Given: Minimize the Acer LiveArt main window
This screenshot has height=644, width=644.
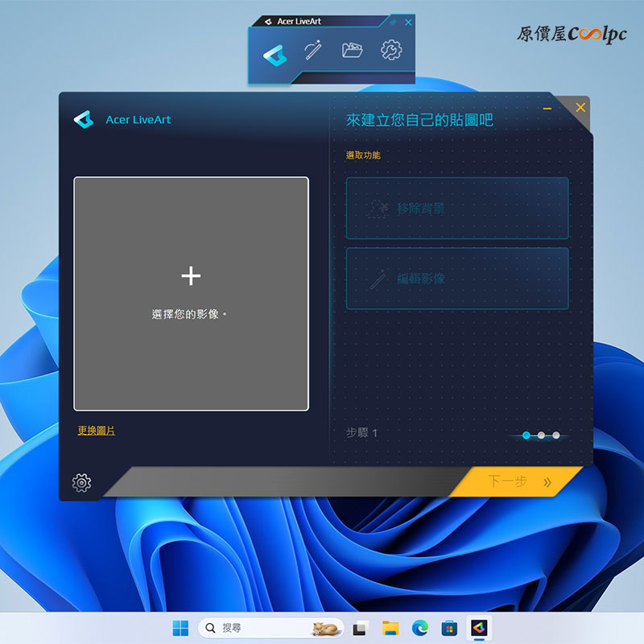Looking at the screenshot, I should point(547,109).
